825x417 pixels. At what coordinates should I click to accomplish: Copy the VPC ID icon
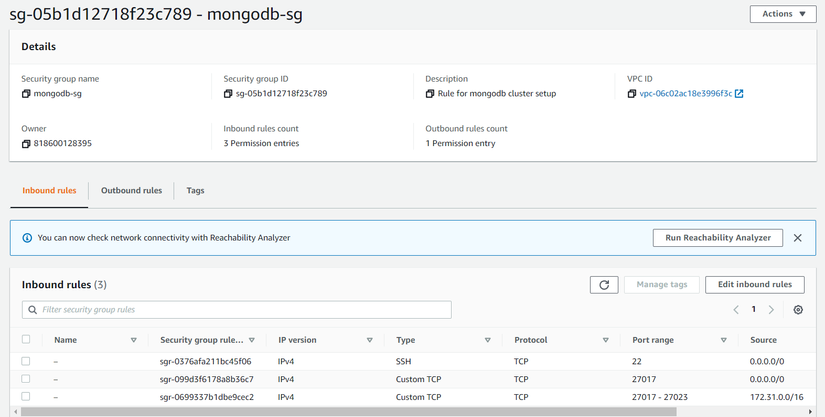click(632, 94)
